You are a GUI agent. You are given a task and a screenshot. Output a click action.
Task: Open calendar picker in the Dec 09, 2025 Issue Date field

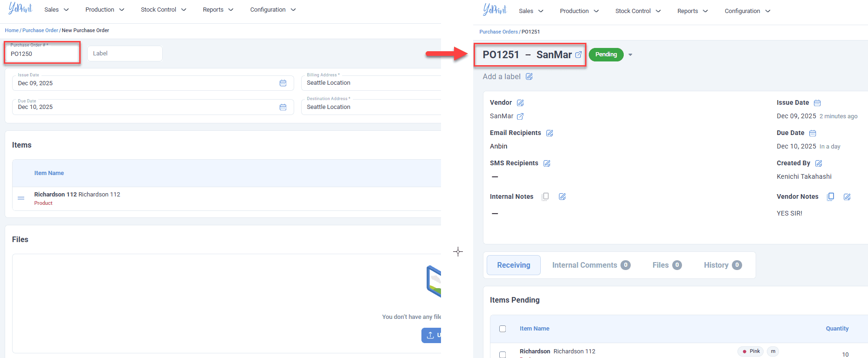point(283,83)
